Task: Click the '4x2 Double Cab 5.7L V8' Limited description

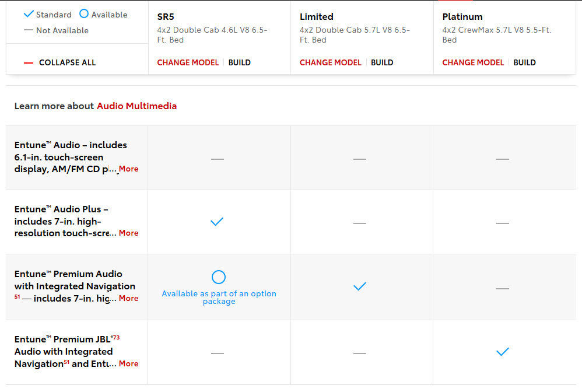Action: point(355,34)
